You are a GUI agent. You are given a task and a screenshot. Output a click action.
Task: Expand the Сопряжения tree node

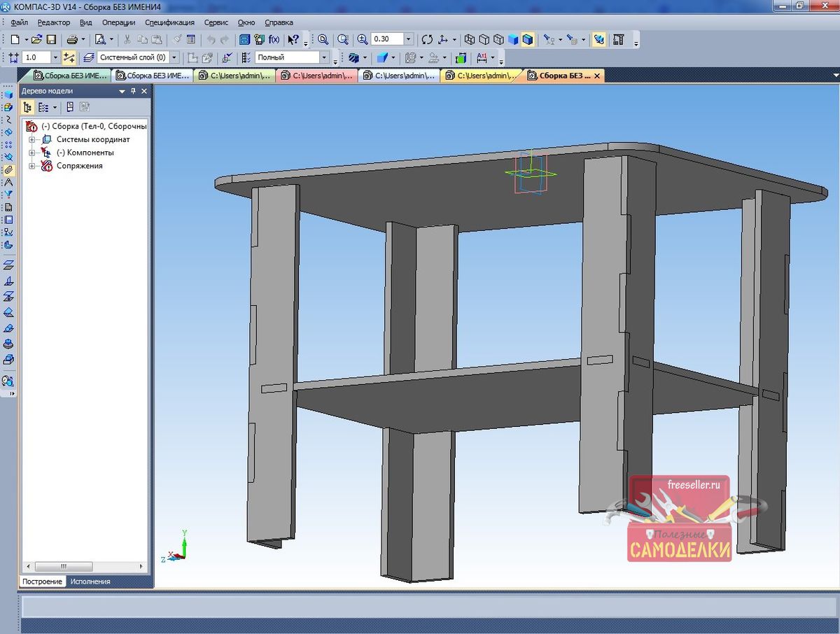(x=31, y=166)
